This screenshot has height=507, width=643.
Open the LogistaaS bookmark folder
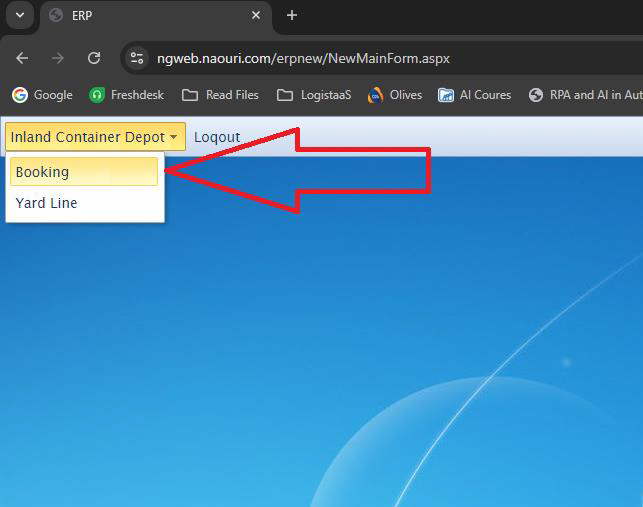314,95
